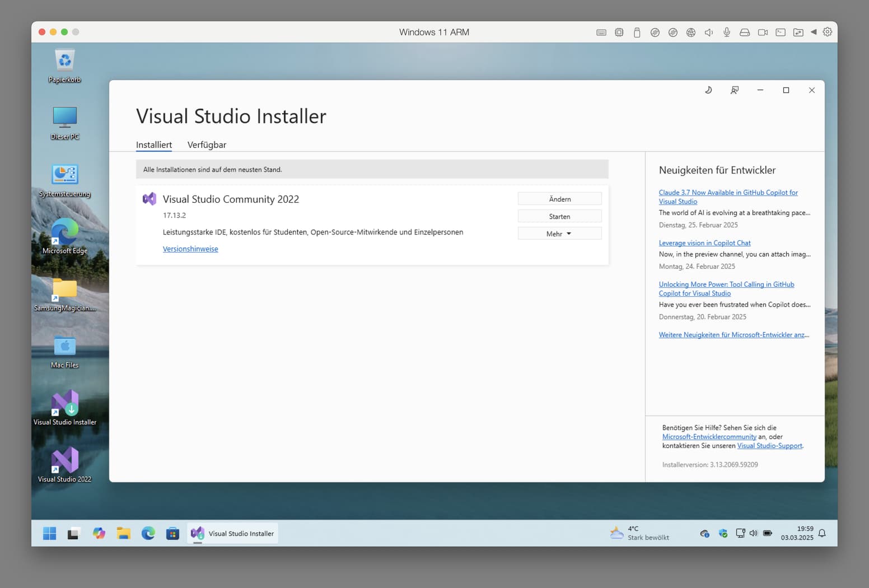Click the OneDrive cloud tray icon
This screenshot has width=869, height=588.
tap(705, 534)
